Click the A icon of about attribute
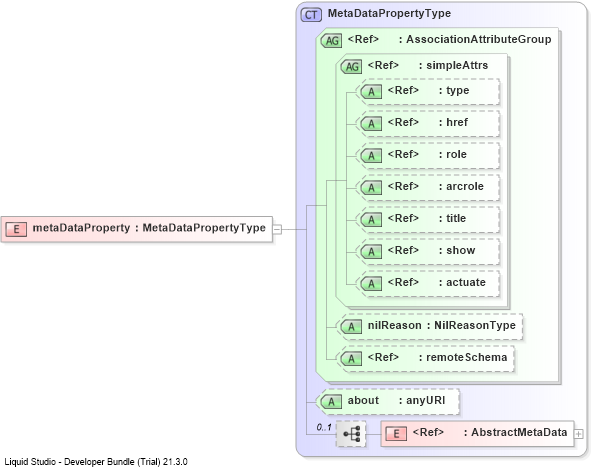592x467 pixels. pyautogui.click(x=331, y=402)
